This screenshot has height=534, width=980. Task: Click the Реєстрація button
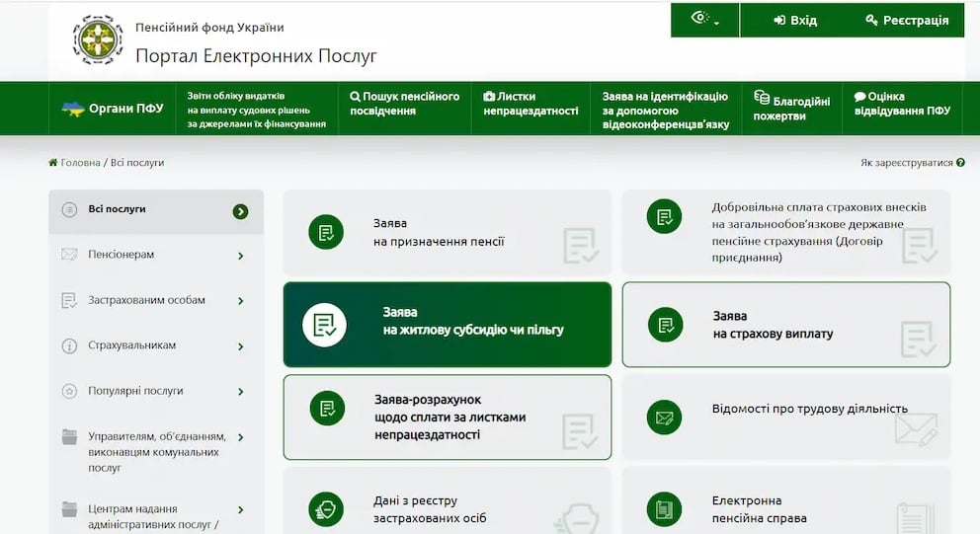pyautogui.click(x=907, y=20)
